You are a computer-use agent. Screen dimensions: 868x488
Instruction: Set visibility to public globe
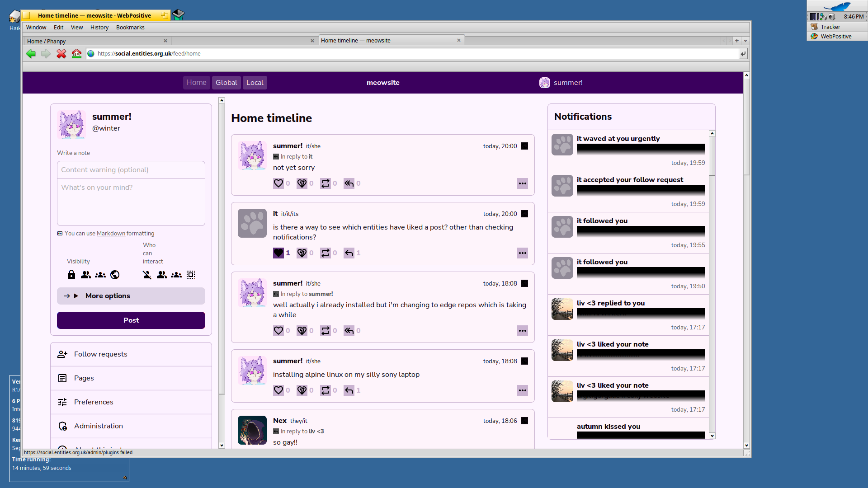[115, 275]
